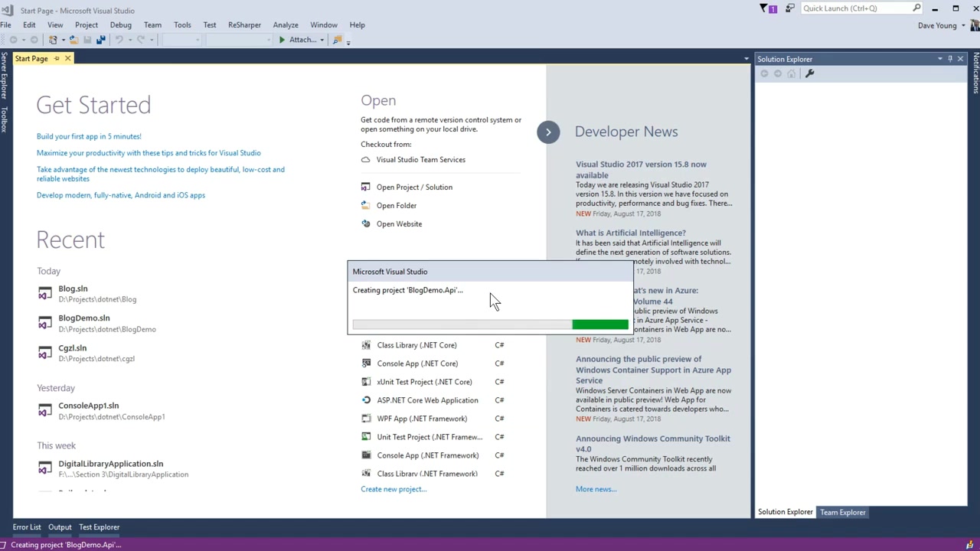Open the Solution Explorer properties wrench icon
Image resolution: width=980 pixels, height=551 pixels.
click(809, 73)
